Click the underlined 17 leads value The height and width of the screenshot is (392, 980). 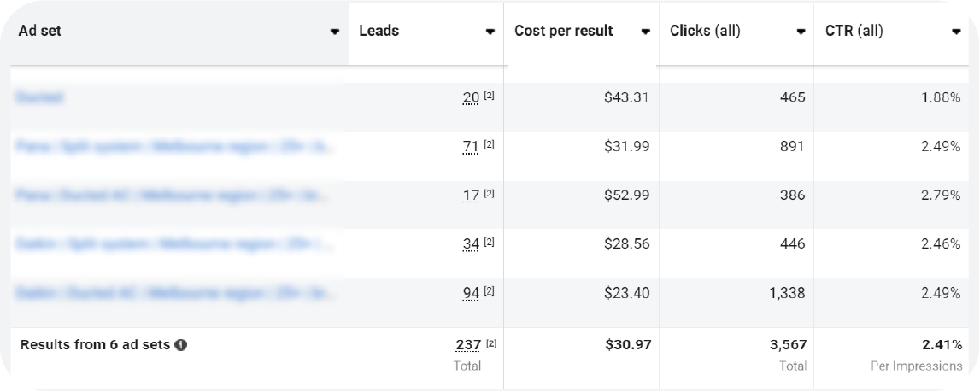point(471,196)
